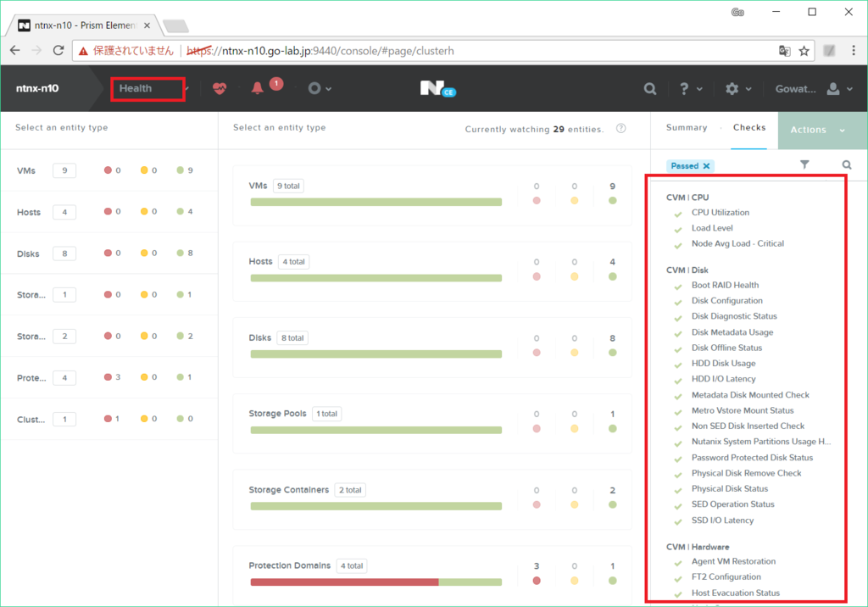Switch to the Summary tab

pos(687,127)
